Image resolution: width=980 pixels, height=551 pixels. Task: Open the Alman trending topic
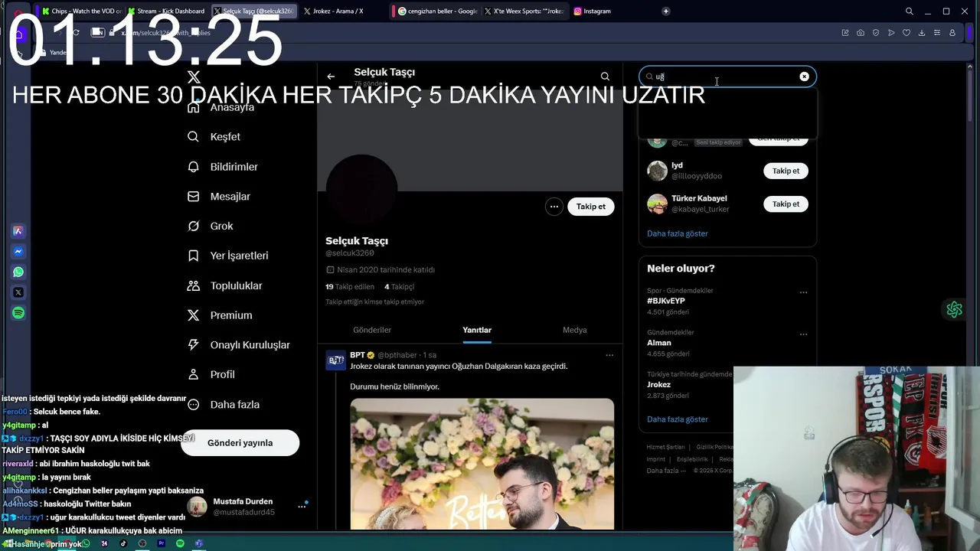click(658, 343)
